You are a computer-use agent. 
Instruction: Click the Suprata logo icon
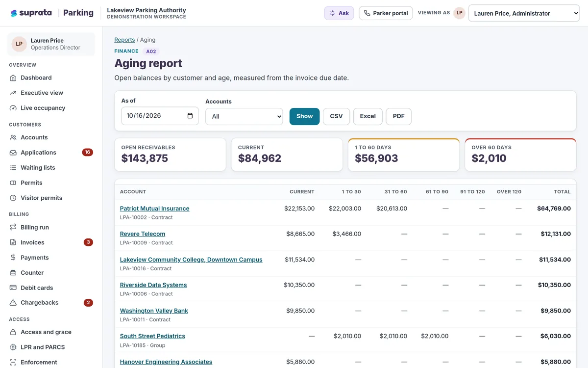[x=14, y=13]
